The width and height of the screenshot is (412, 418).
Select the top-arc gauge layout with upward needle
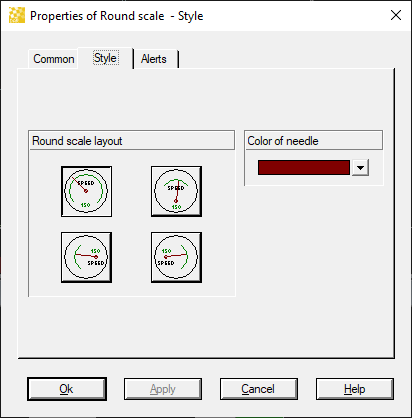point(176,191)
